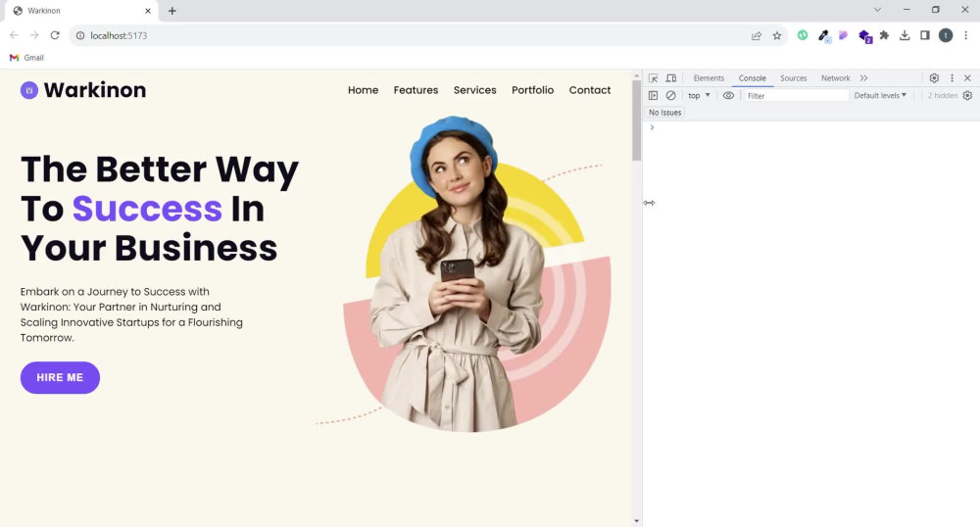The image size is (980, 527).
Task: Open the Features nav link
Action: (x=416, y=90)
